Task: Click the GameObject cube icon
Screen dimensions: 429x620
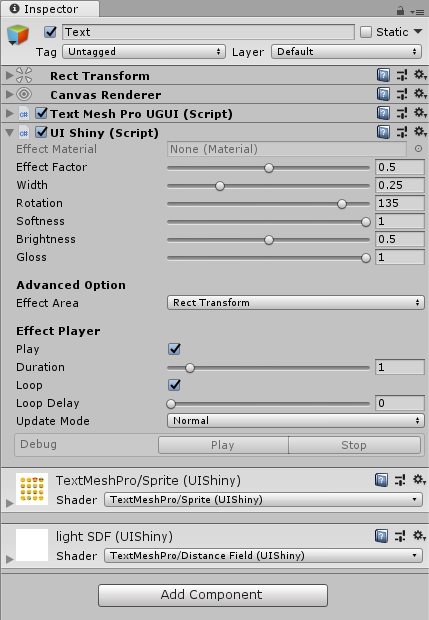Action: (18, 34)
